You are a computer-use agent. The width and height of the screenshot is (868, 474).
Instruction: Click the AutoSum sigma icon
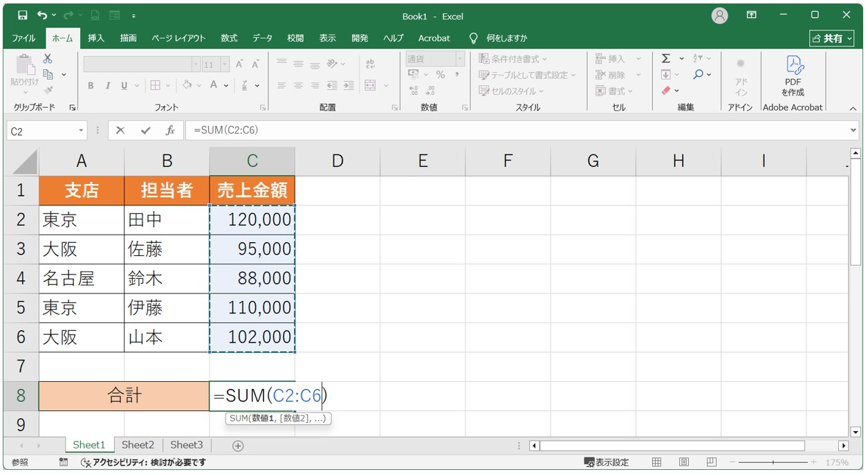(665, 59)
